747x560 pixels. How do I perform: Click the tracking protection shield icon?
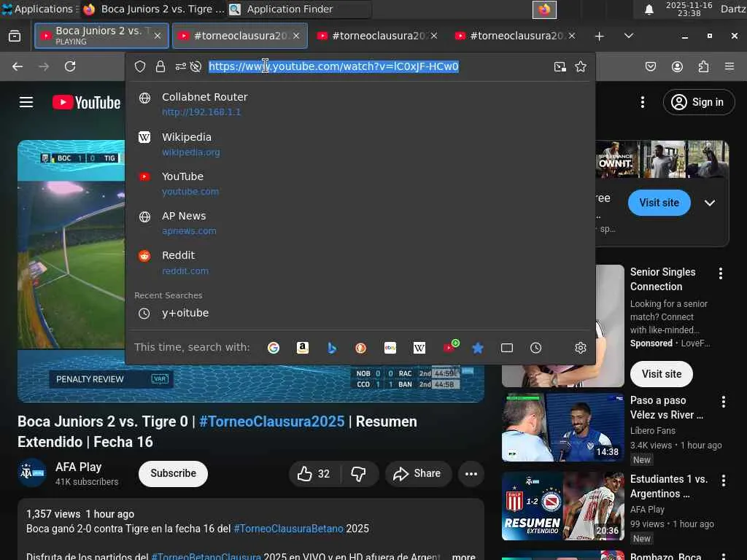(x=139, y=66)
